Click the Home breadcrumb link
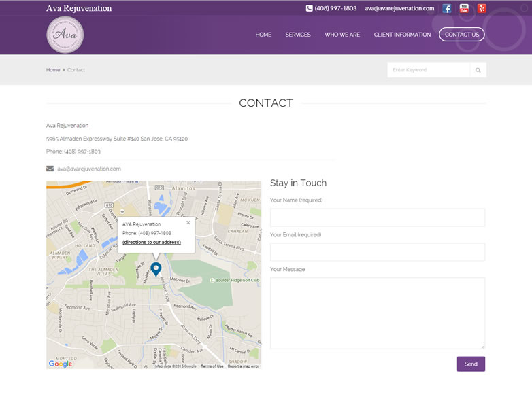 (53, 70)
